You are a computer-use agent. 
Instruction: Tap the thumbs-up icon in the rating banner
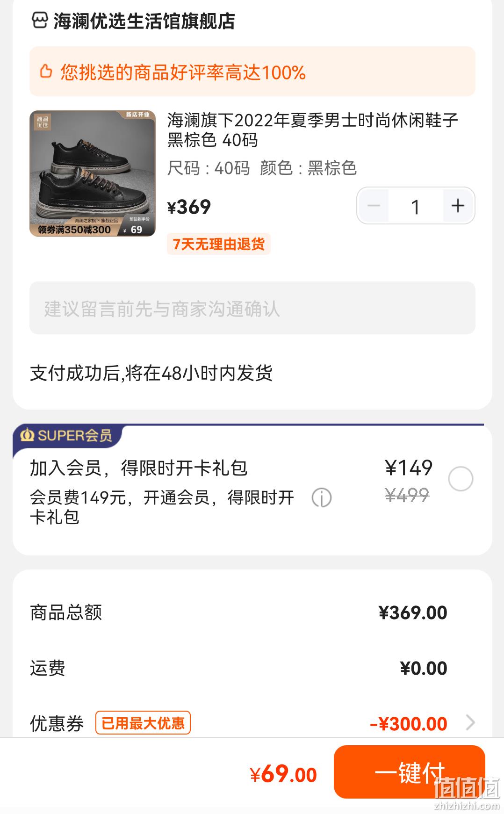click(46, 72)
